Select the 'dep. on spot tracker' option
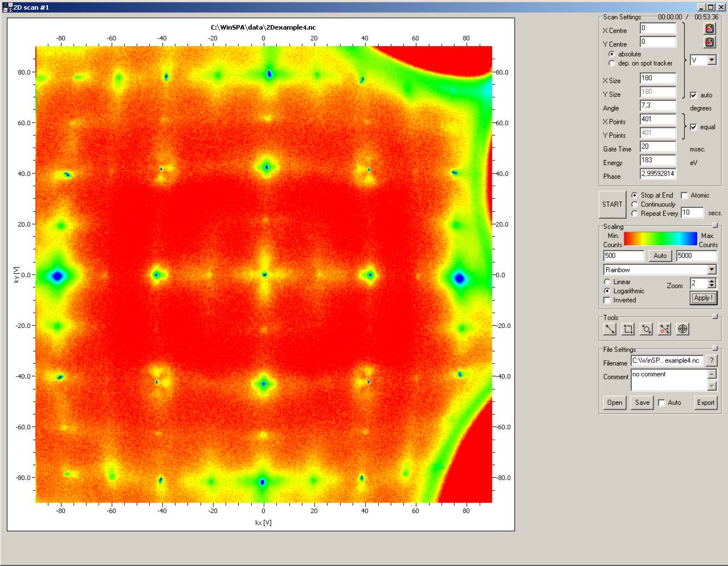Image resolution: width=728 pixels, height=566 pixels. (x=612, y=63)
